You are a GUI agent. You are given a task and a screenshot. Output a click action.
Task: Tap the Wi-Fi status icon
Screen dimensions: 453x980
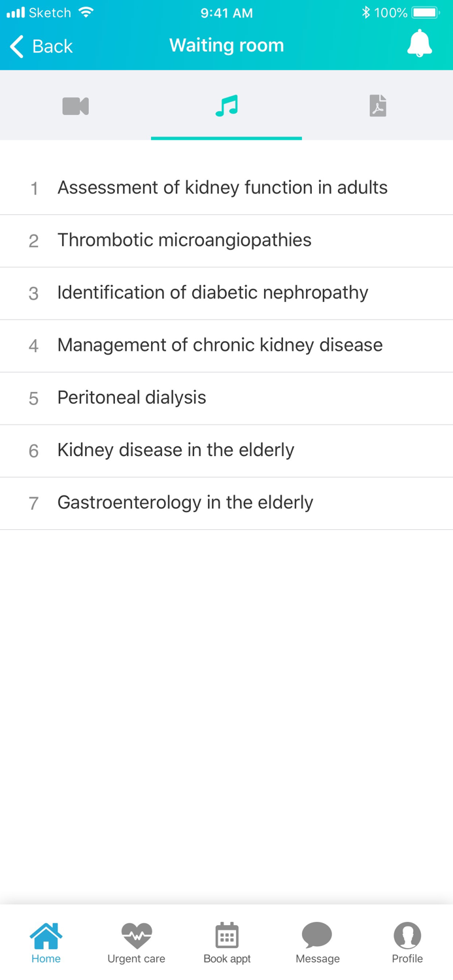(86, 12)
